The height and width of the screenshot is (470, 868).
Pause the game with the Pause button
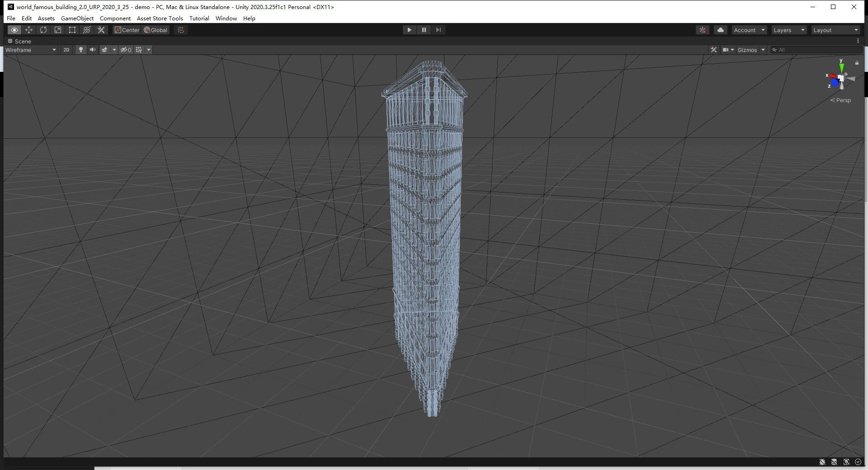pyautogui.click(x=424, y=30)
